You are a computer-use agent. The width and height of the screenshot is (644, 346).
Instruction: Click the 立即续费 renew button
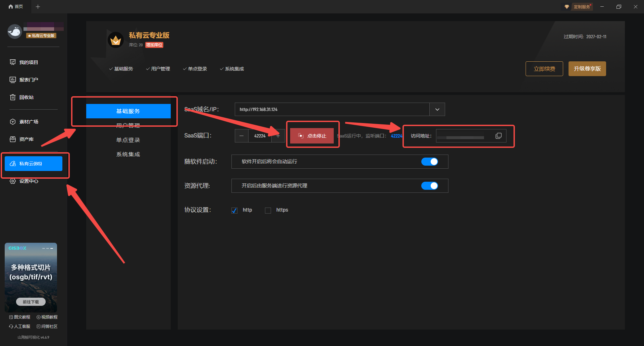click(544, 69)
